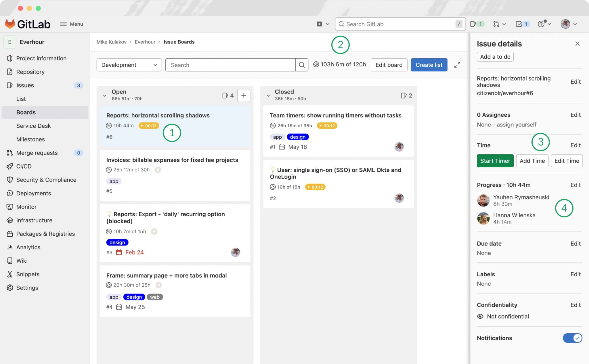
Task: Click the Create list button
Action: (429, 65)
